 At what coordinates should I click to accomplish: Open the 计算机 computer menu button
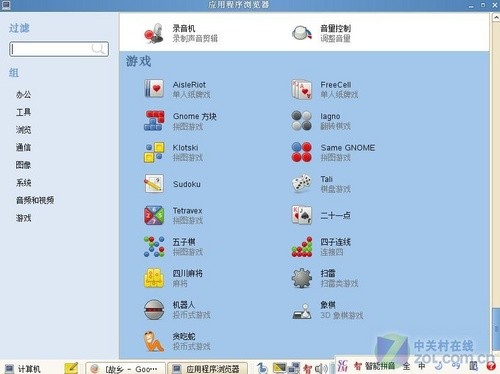23,369
